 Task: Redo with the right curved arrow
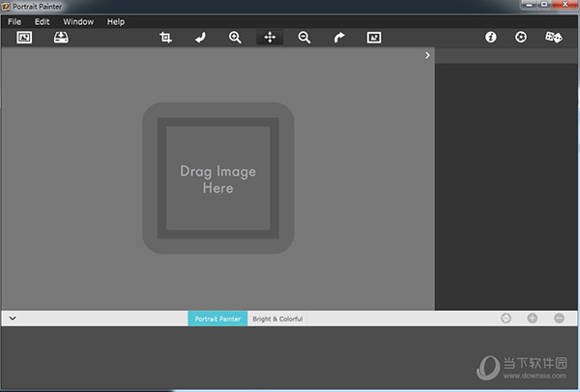pyautogui.click(x=339, y=38)
